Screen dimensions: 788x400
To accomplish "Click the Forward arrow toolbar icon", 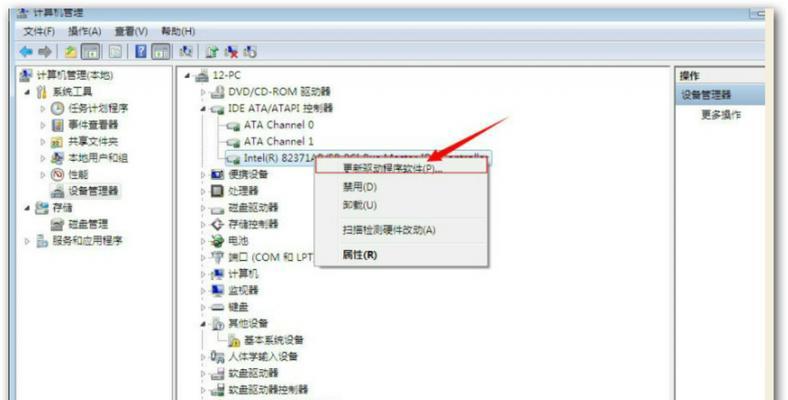I will point(45,51).
